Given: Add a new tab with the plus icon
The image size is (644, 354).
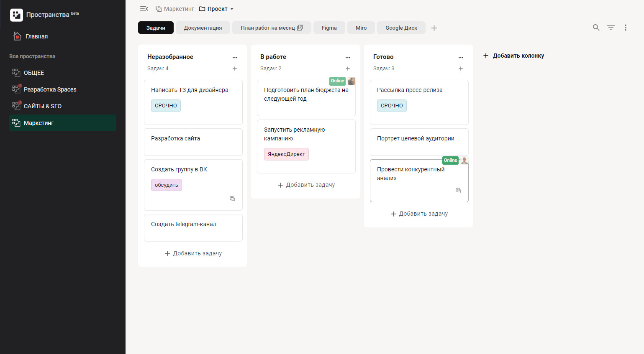Looking at the screenshot, I should coord(434,28).
